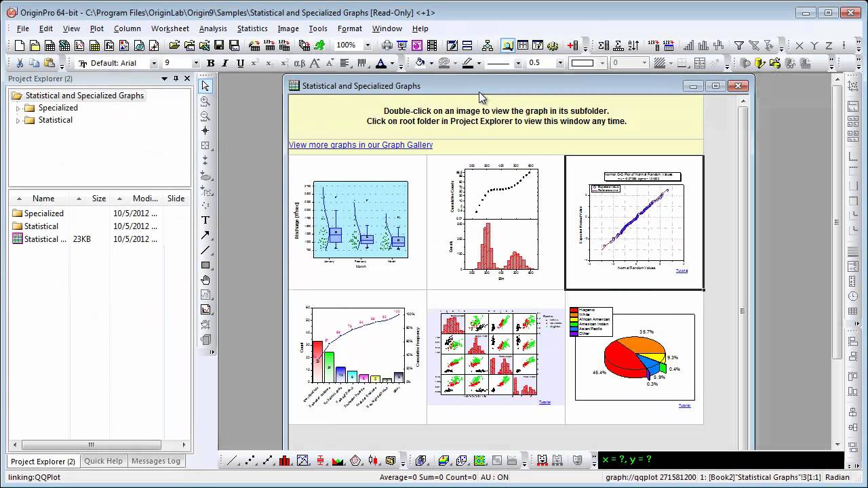Click the Print icon in the toolbar
This screenshot has height=488, width=868.
coord(387,45)
